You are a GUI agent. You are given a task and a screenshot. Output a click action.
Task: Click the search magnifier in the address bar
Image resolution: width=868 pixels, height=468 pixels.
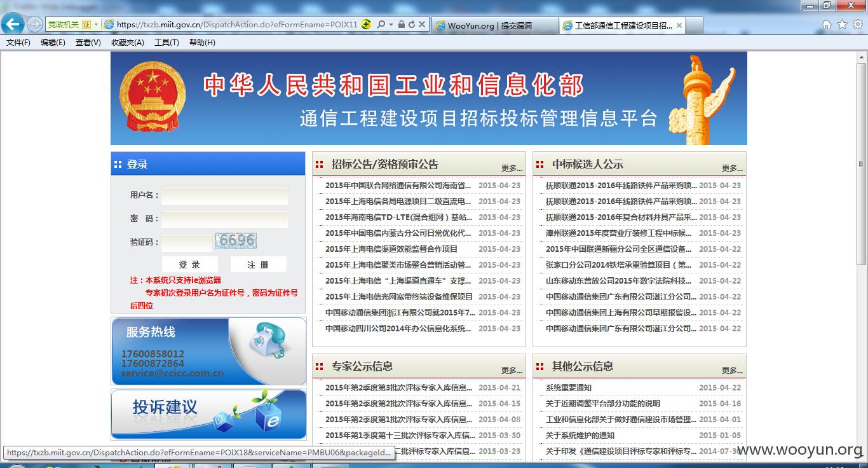[x=381, y=25]
